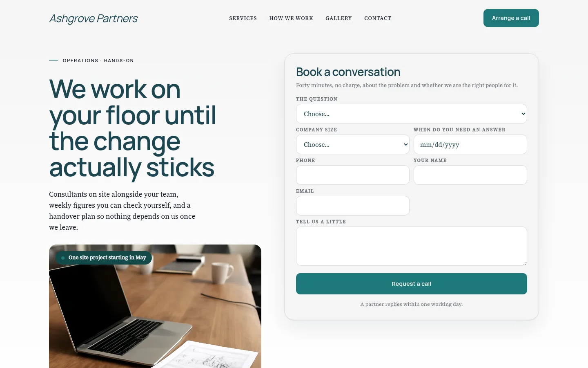
Task: Jump to the Contact nav link
Action: [x=378, y=18]
